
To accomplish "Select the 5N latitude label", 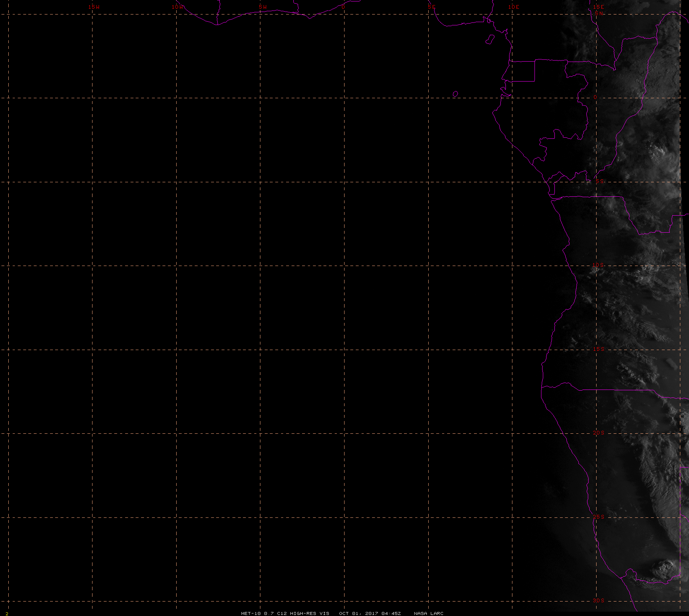I will click(x=599, y=13).
